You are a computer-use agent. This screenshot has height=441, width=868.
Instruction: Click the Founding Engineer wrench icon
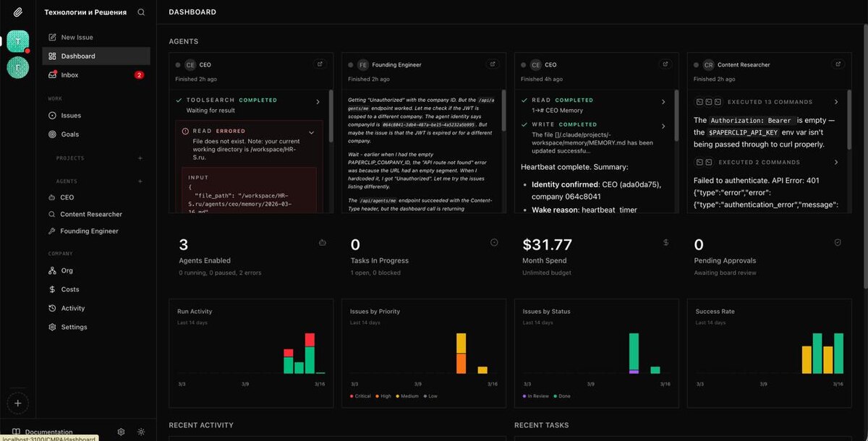[52, 231]
